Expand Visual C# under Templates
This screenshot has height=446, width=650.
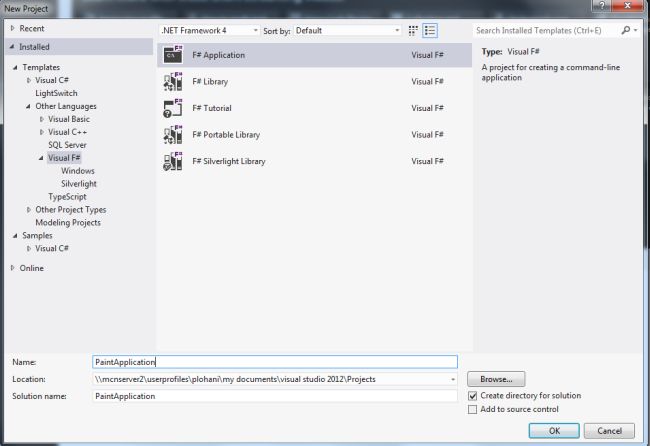coord(29,80)
